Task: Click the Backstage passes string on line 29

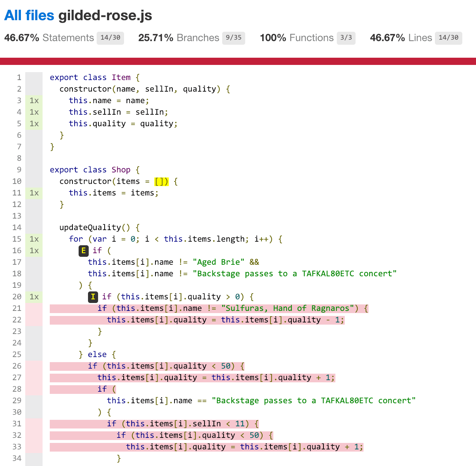Action: [314, 400]
